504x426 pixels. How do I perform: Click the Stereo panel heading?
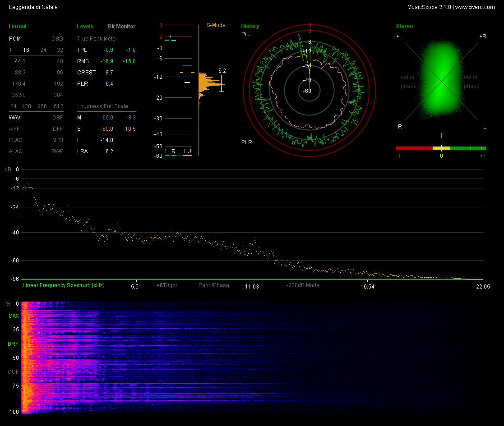[x=404, y=26]
